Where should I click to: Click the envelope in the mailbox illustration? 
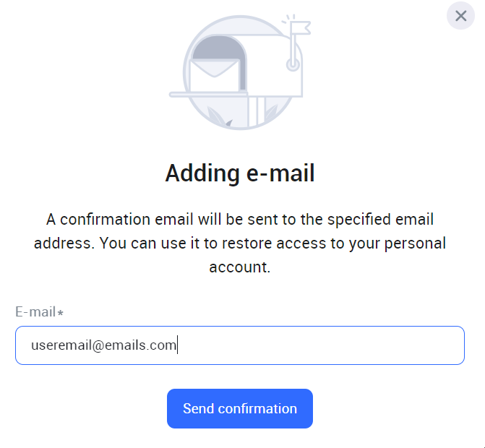pyautogui.click(x=213, y=74)
